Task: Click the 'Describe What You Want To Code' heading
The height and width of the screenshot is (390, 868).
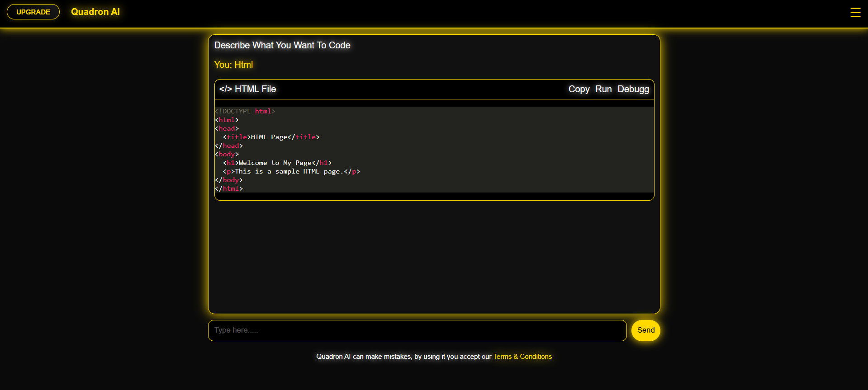Action: (x=282, y=45)
